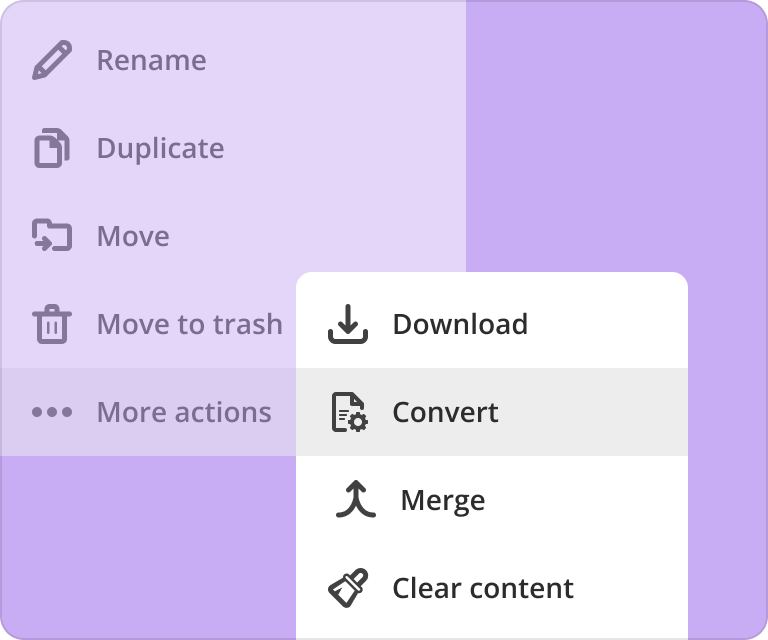Click the Duplicate copy-pages icon

click(x=52, y=149)
